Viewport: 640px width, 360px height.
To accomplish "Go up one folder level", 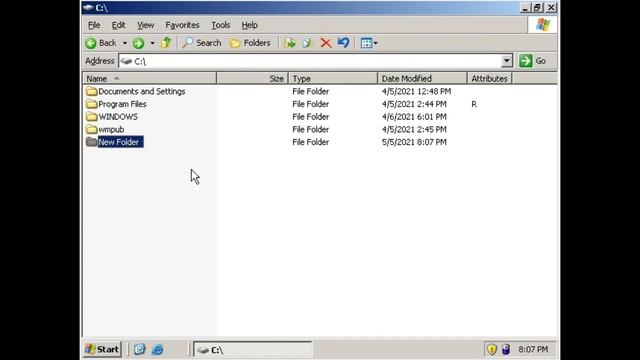I will pos(166,42).
